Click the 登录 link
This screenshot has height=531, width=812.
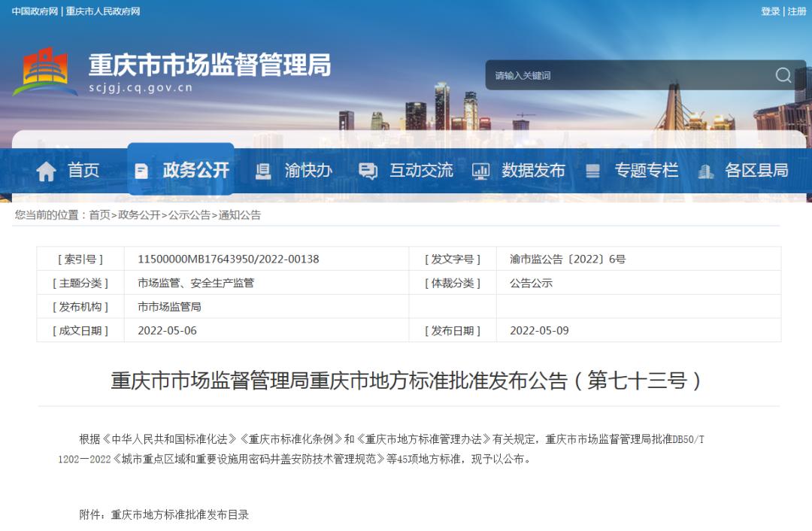click(x=770, y=11)
